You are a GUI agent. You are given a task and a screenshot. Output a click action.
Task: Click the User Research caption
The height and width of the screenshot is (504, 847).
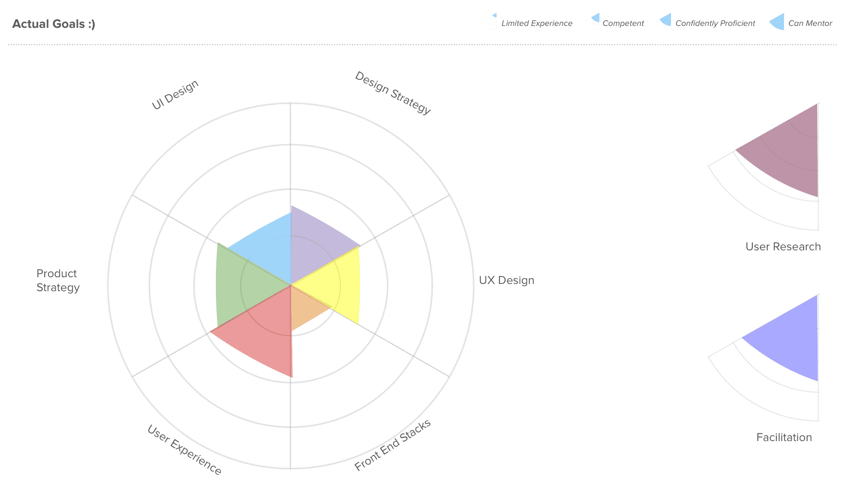[x=783, y=246]
